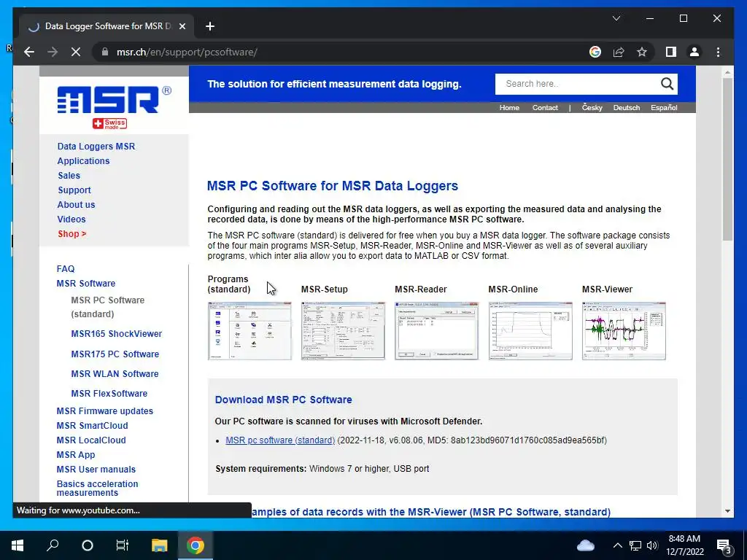
Task: Open Data Loggers MSR menu
Action: [x=96, y=146]
